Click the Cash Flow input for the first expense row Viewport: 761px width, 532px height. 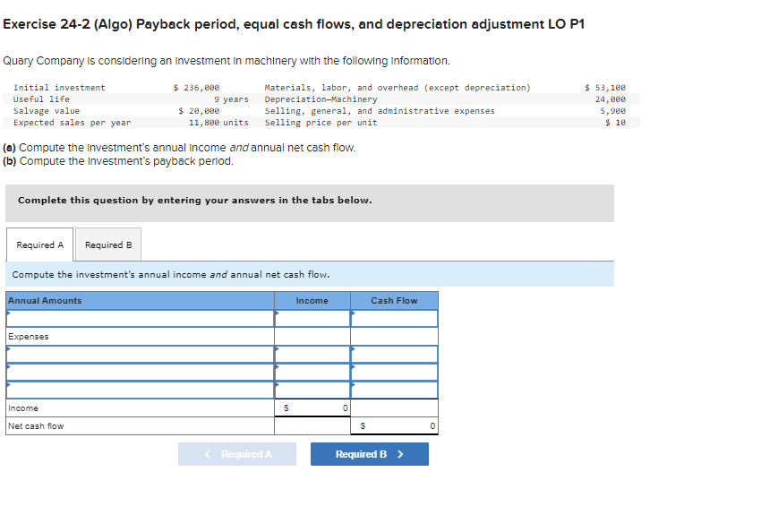[x=394, y=354]
